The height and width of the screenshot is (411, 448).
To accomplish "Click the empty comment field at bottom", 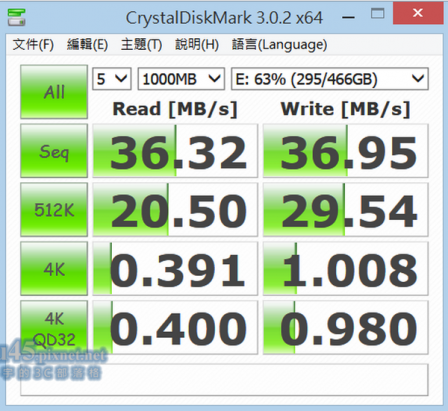I will click(x=224, y=380).
